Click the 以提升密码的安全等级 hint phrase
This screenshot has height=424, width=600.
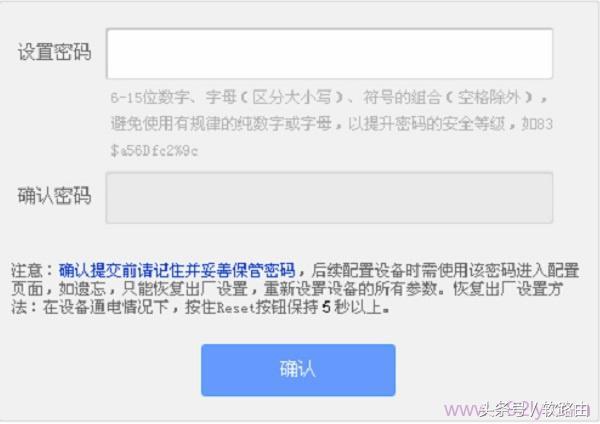point(427,124)
